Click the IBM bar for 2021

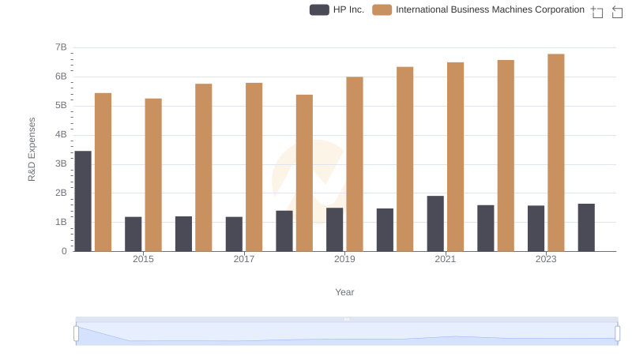point(456,157)
